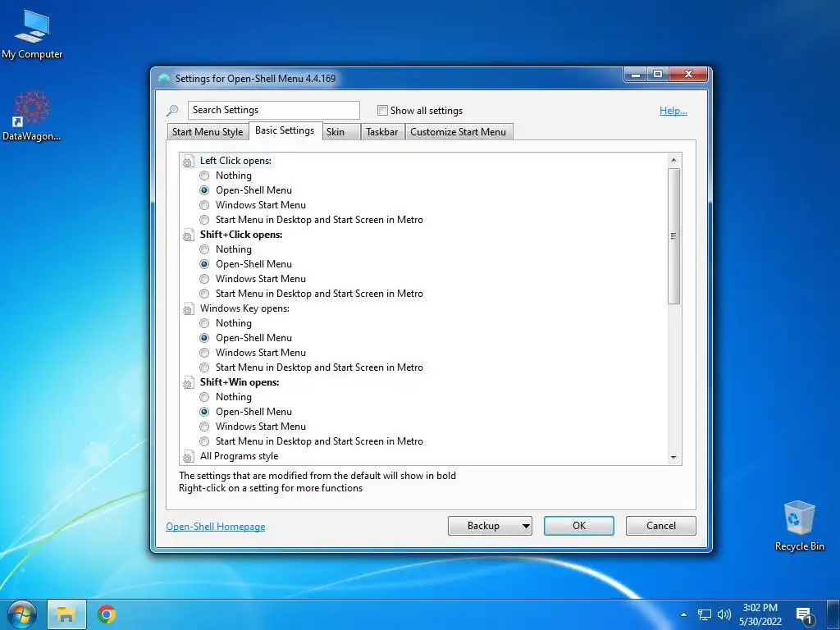Select Open-Shell Menu under Windows Key opens
This screenshot has width=840, height=630.
click(204, 338)
